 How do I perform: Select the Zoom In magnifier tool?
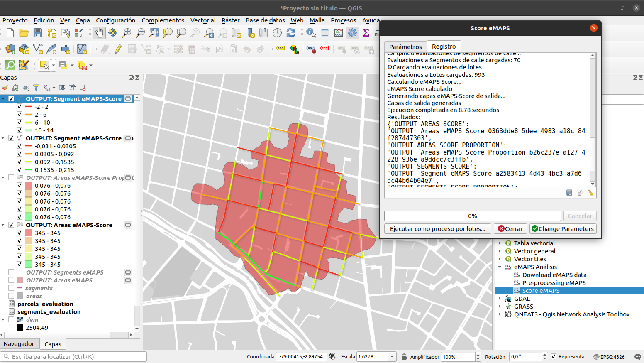127,33
